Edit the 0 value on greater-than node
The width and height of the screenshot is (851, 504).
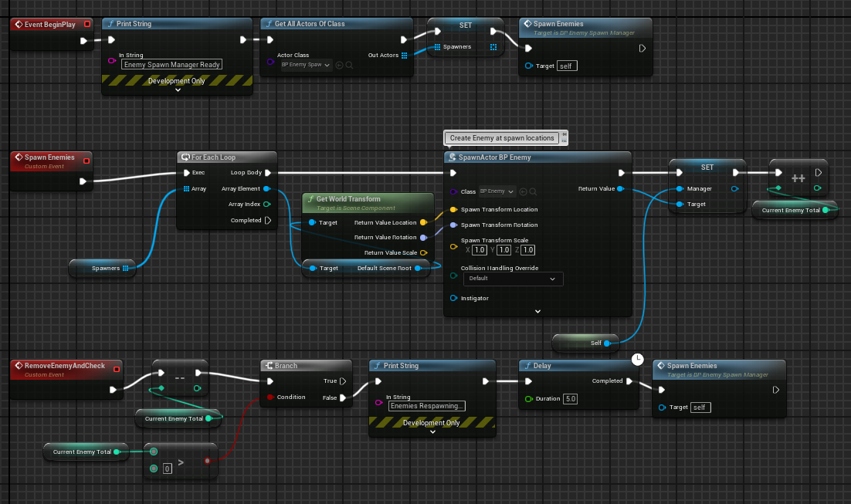[x=167, y=468]
